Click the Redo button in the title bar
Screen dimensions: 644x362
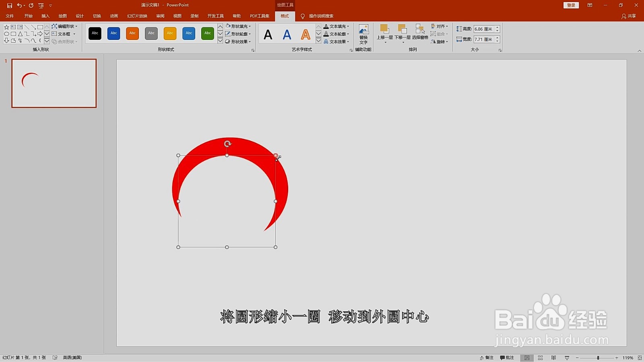tap(31, 6)
